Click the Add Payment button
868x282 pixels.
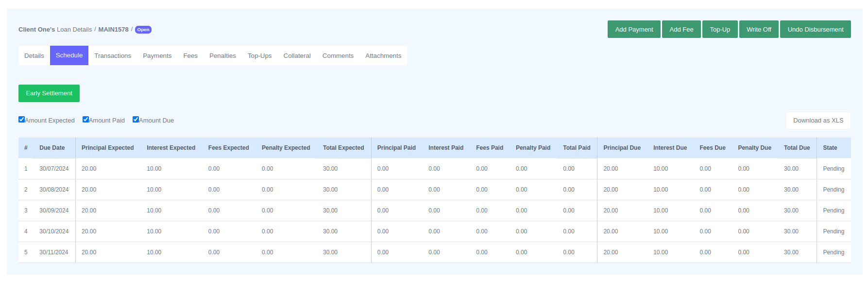pyautogui.click(x=633, y=29)
